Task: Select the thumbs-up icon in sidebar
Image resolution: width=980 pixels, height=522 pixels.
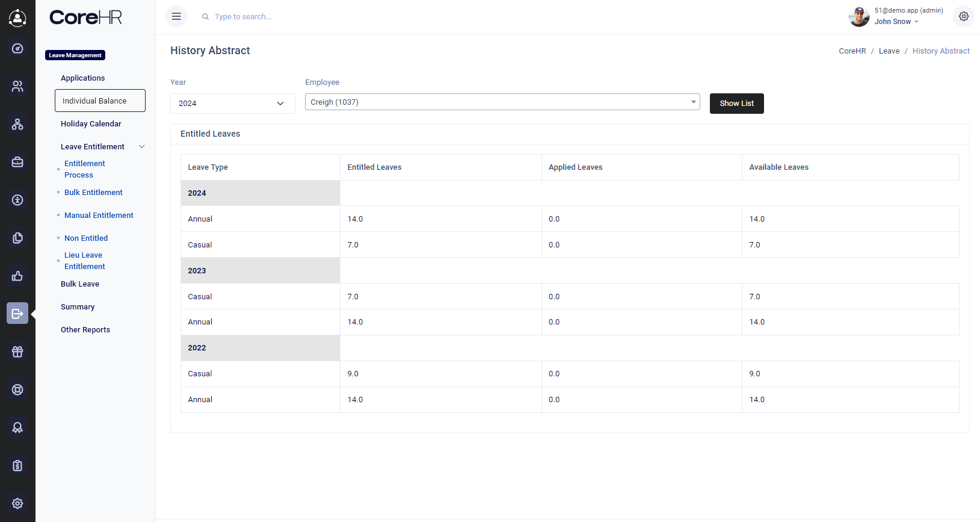Action: (17, 276)
